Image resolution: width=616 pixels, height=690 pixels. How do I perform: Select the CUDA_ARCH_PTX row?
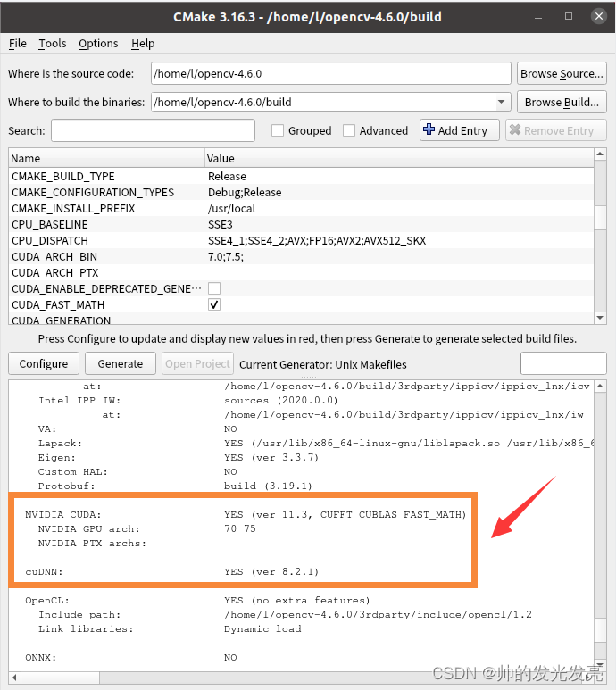point(301,273)
